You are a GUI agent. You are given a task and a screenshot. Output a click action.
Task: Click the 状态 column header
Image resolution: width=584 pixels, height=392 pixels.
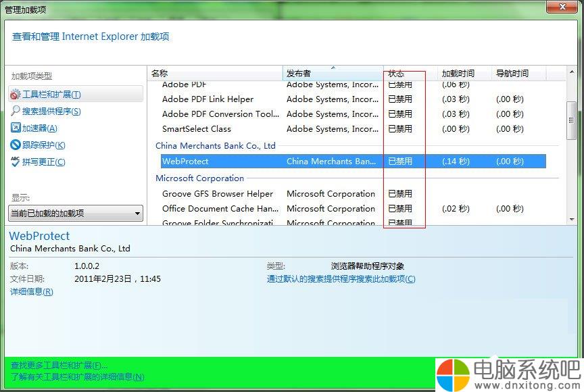click(410, 74)
